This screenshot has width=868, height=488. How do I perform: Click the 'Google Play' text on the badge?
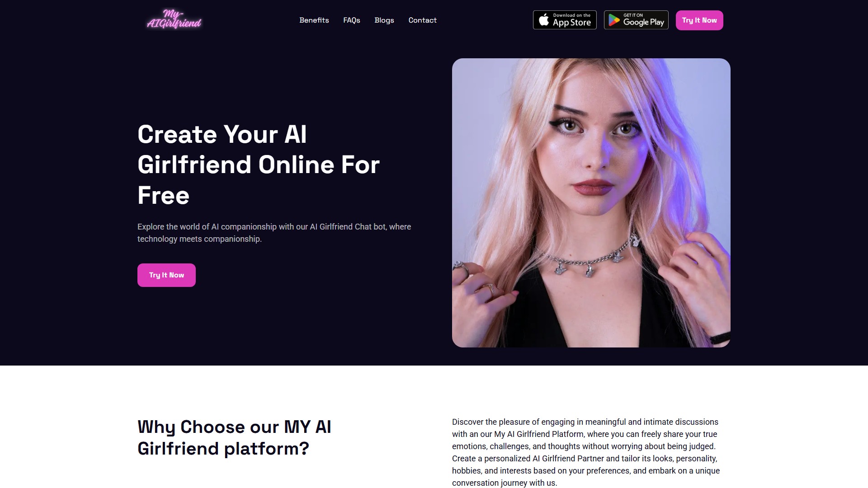pyautogui.click(x=643, y=22)
